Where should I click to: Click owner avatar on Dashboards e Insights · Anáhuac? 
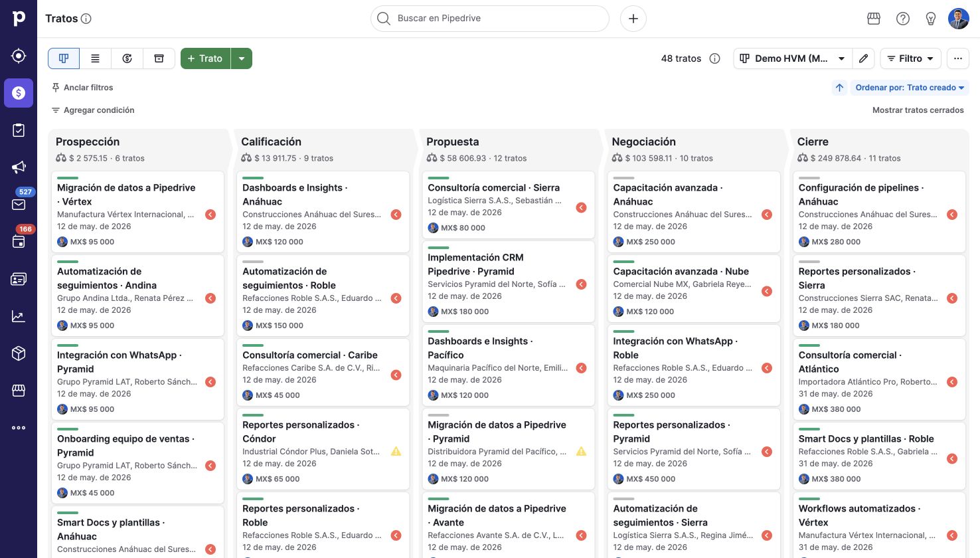248,242
